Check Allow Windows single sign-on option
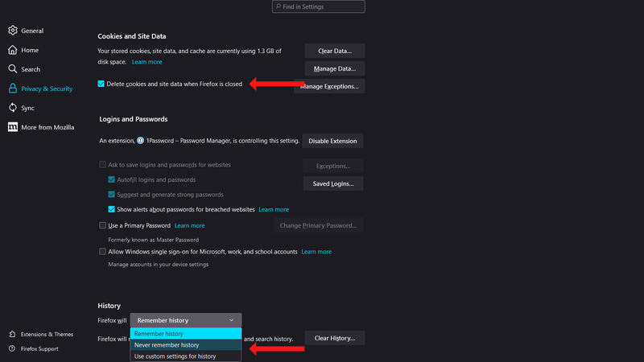This screenshot has width=644, height=362. [x=103, y=251]
